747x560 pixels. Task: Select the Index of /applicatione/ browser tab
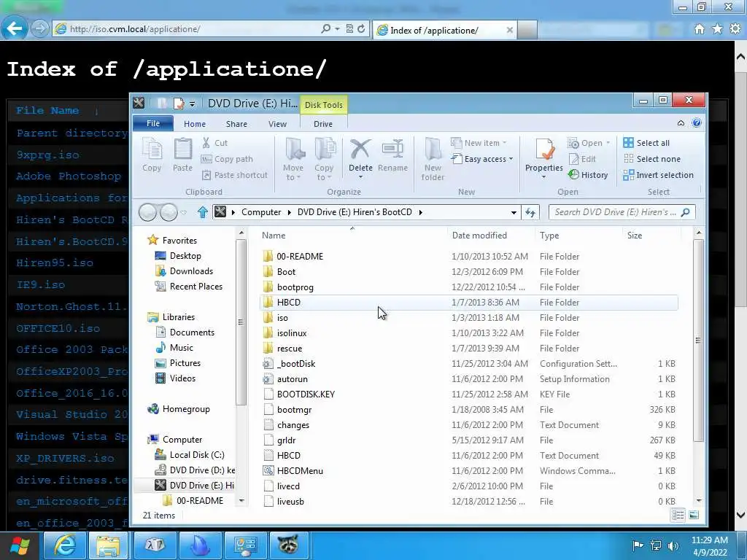click(445, 30)
